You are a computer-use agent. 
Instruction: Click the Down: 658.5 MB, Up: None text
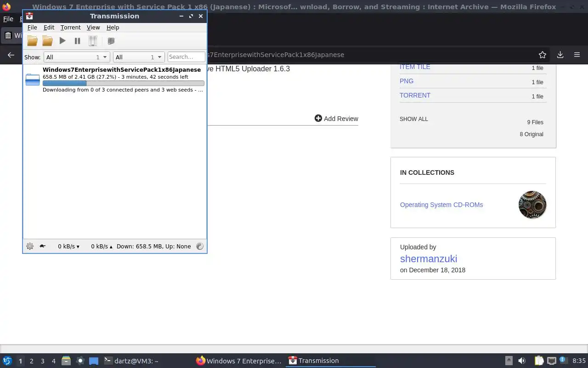click(153, 246)
